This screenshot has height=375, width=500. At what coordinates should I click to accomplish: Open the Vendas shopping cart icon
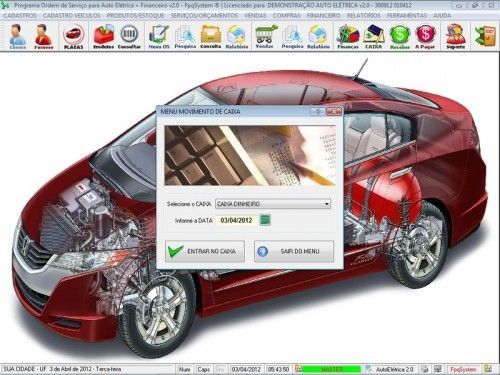pos(265,37)
